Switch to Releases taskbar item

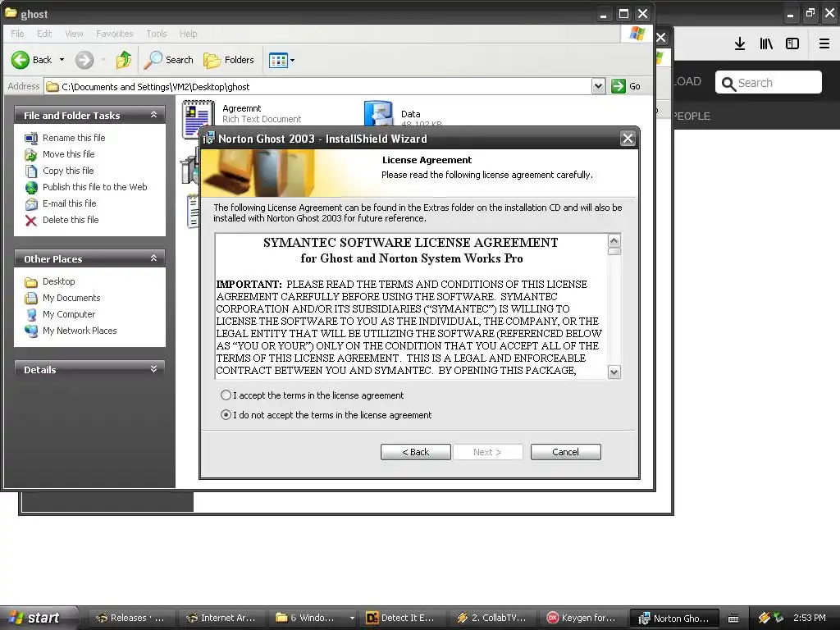(130, 619)
